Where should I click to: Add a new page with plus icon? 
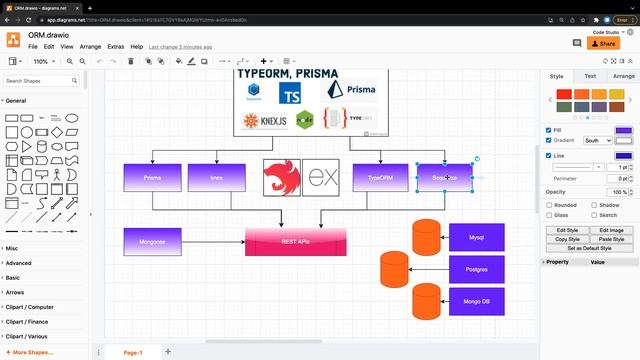click(168, 351)
